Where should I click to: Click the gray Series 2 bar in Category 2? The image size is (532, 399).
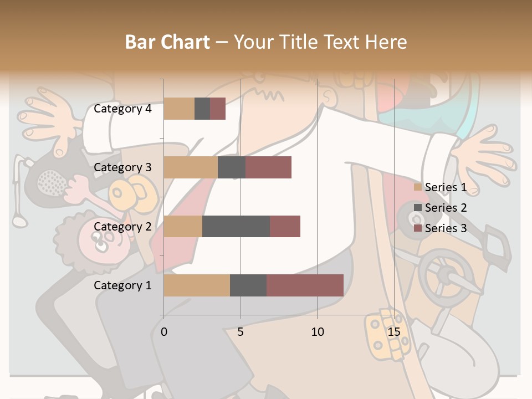tap(236, 227)
